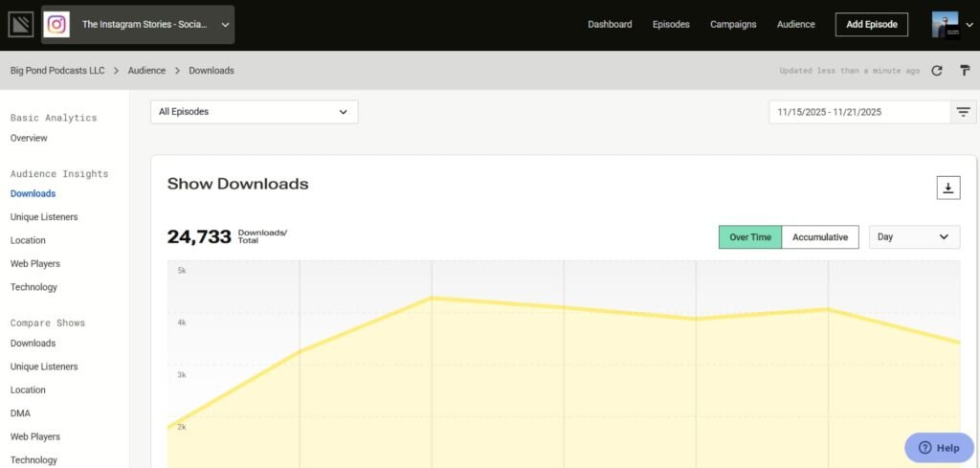Switch chart to Over Time view

tap(750, 237)
